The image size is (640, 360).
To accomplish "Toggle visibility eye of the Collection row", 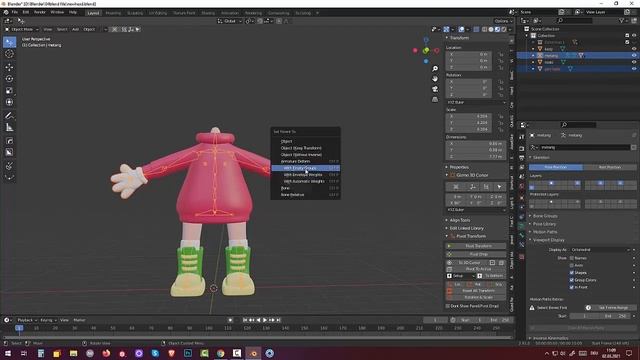I will tap(634, 36).
